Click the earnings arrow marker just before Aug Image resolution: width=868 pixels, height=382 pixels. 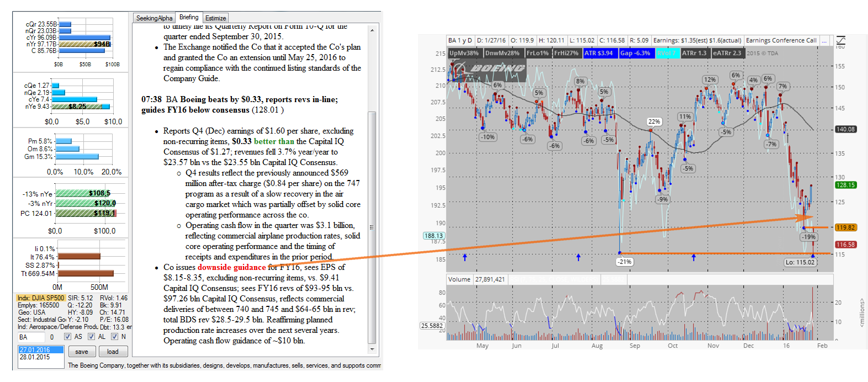point(579,257)
